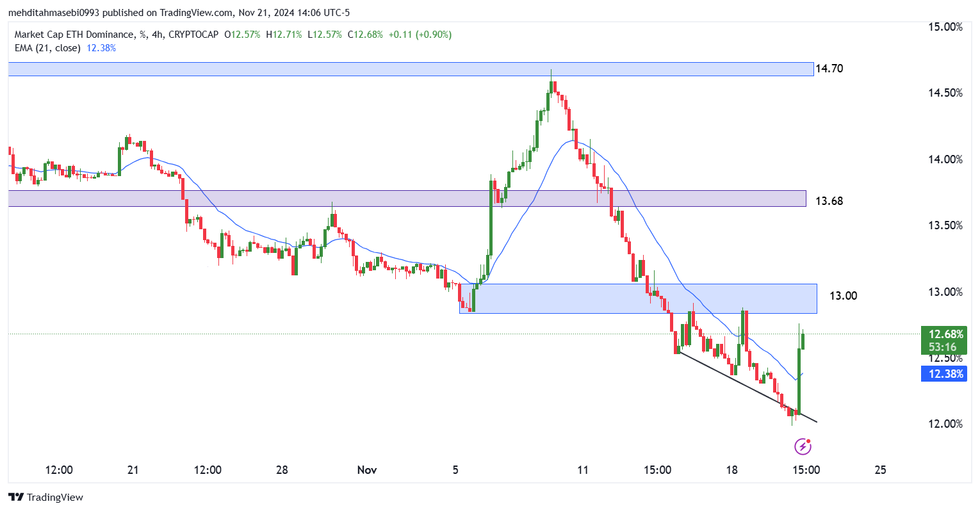Click the black descending trendline
The height and width of the screenshot is (511, 980).
747,387
